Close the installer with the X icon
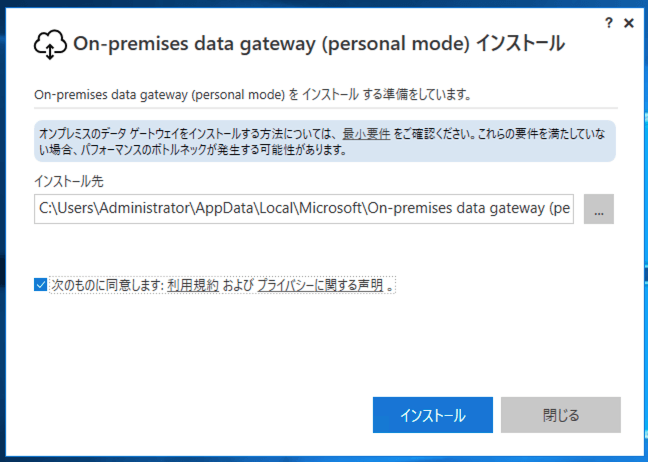Image resolution: width=648 pixels, height=462 pixels. click(629, 22)
